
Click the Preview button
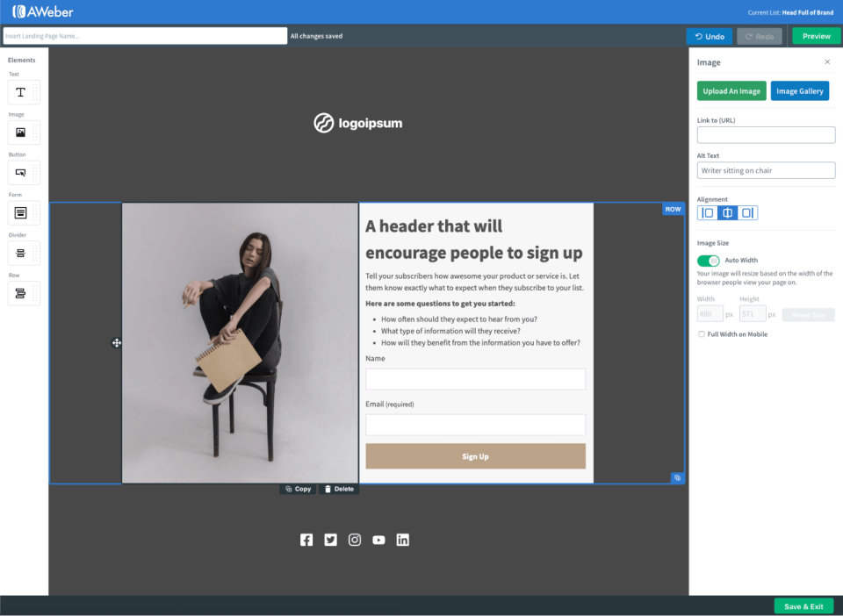click(x=815, y=35)
